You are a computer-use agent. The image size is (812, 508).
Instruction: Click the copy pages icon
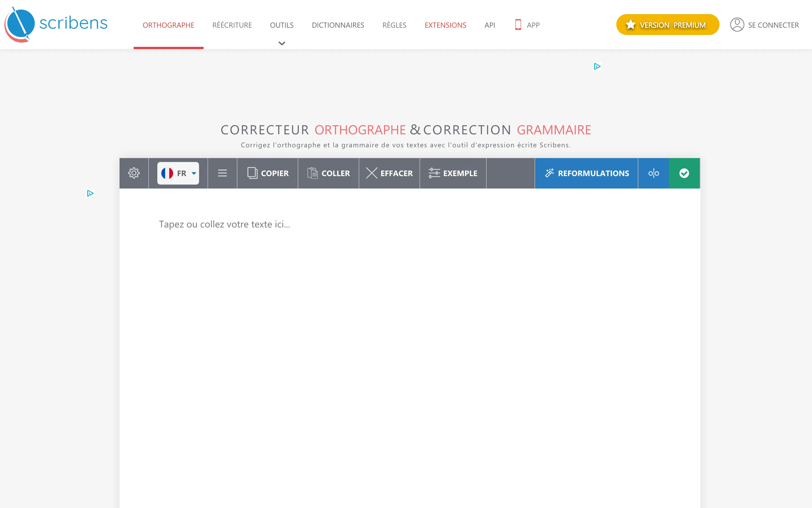click(252, 173)
